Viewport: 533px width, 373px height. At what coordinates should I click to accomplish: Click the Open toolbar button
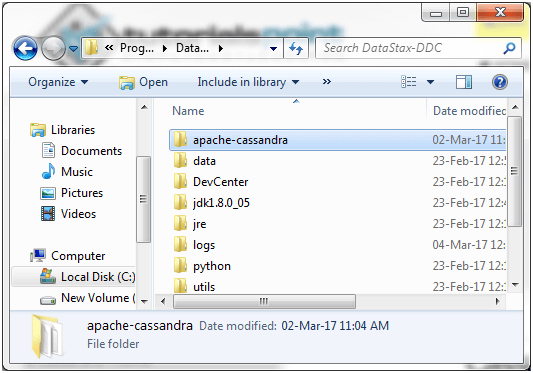point(143,82)
